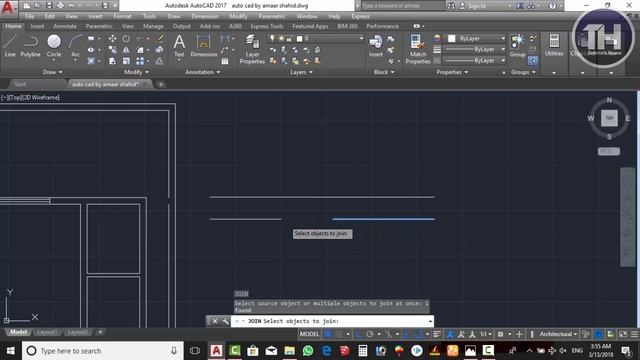Image resolution: width=640 pixels, height=360 pixels.
Task: Click the AutoCAD application menu logo
Action: click(8, 7)
